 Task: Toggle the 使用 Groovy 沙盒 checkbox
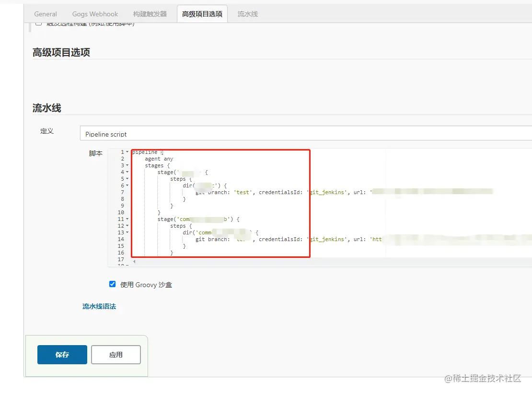point(112,284)
